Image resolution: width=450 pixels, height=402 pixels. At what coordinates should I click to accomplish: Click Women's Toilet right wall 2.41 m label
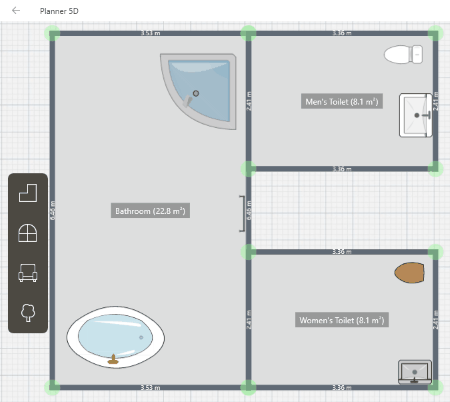[435, 320]
